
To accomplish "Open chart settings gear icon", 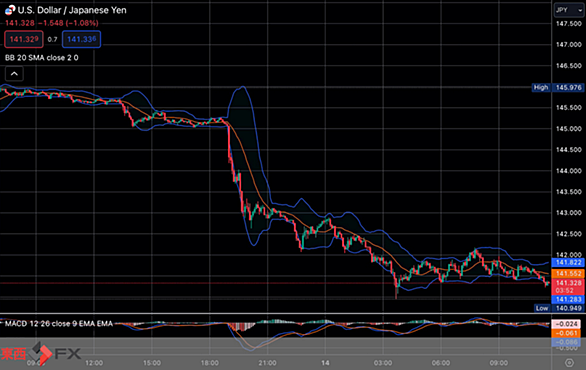I will (x=569, y=362).
